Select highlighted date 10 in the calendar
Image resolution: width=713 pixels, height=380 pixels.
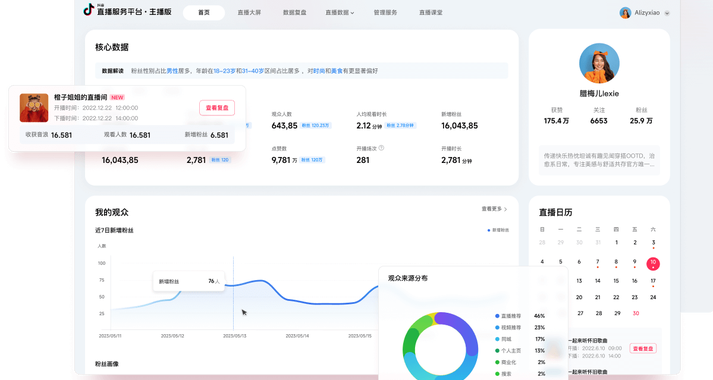click(653, 264)
